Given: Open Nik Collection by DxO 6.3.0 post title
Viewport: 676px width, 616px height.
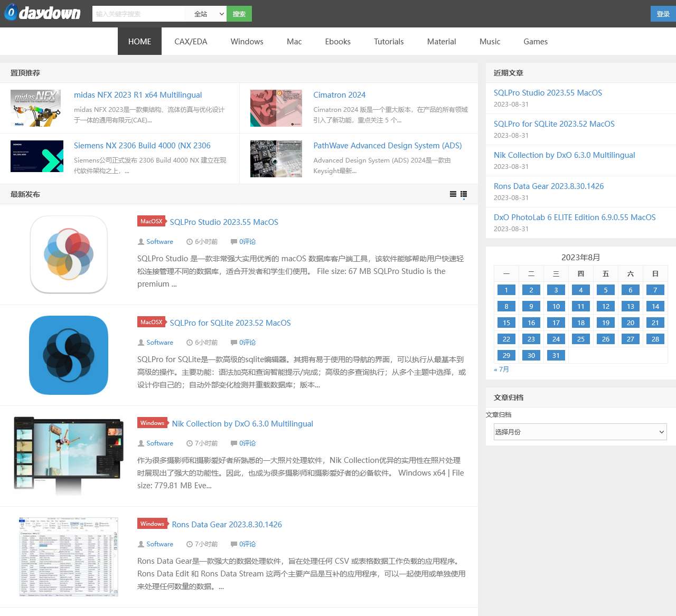Looking at the screenshot, I should coord(242,424).
